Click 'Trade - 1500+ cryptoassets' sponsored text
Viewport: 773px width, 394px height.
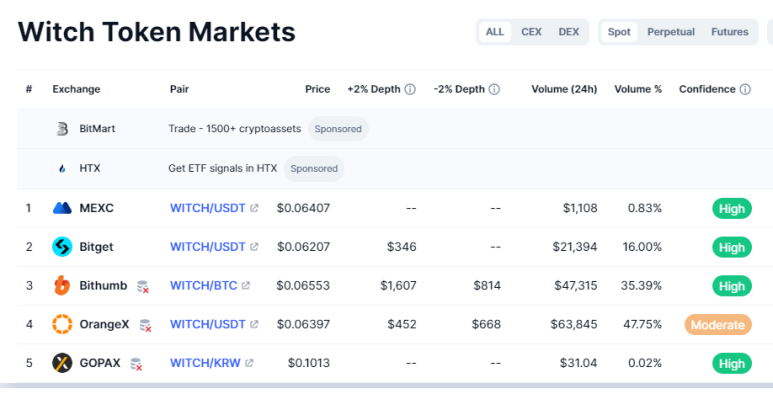(x=235, y=129)
